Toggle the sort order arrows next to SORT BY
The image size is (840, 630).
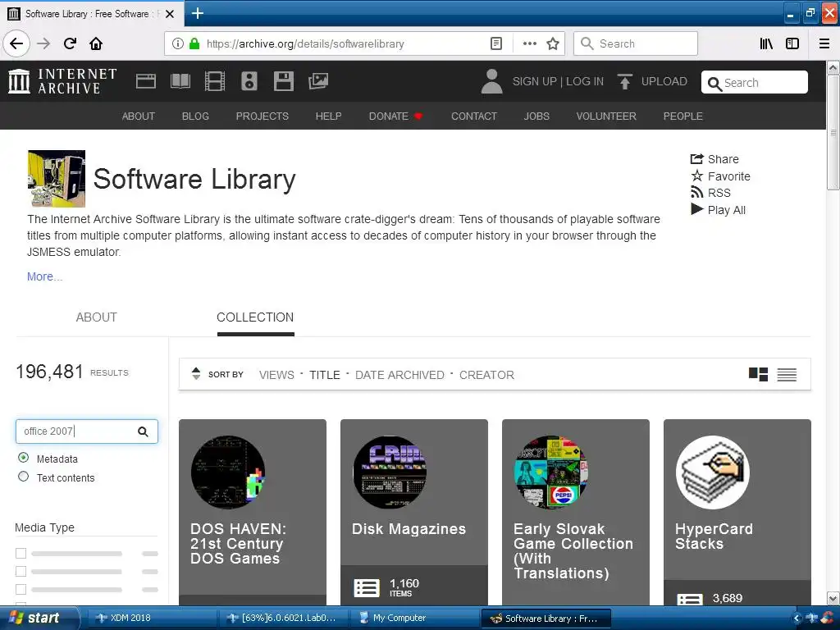point(196,373)
